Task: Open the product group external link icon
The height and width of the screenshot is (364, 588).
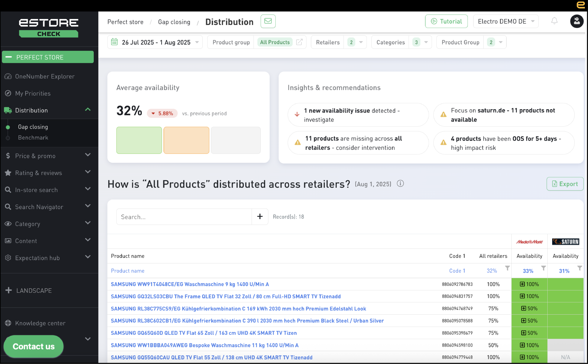Action: click(299, 42)
